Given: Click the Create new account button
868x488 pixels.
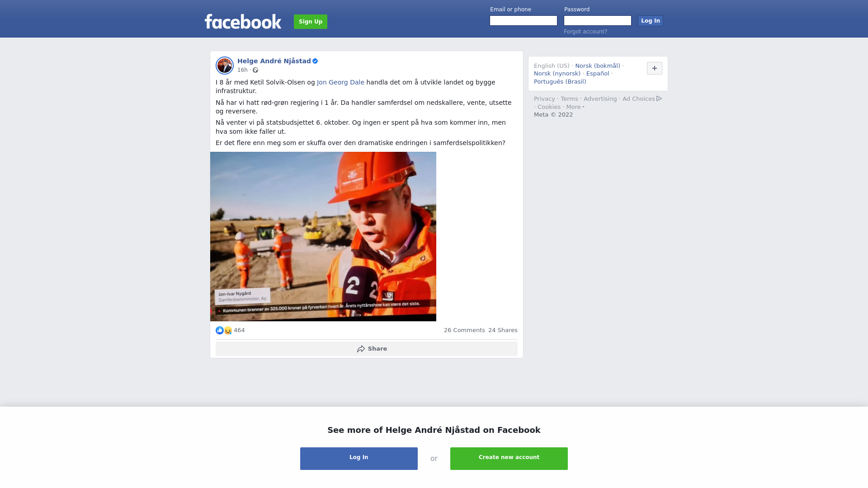Looking at the screenshot, I should point(509,459).
